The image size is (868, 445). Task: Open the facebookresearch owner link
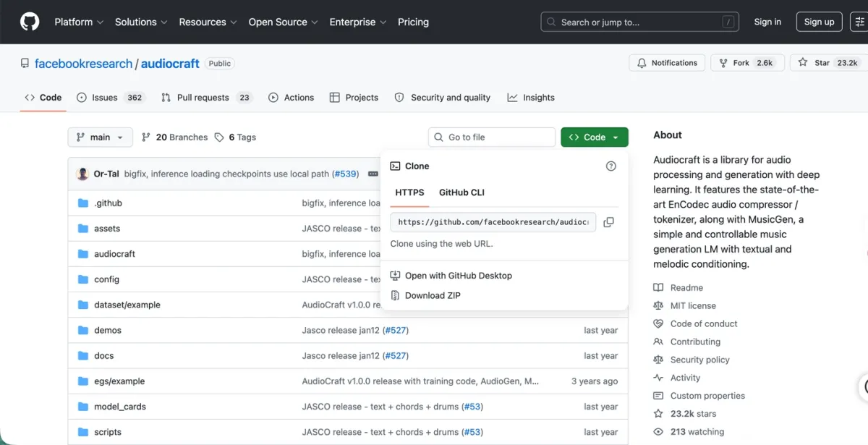tap(84, 64)
